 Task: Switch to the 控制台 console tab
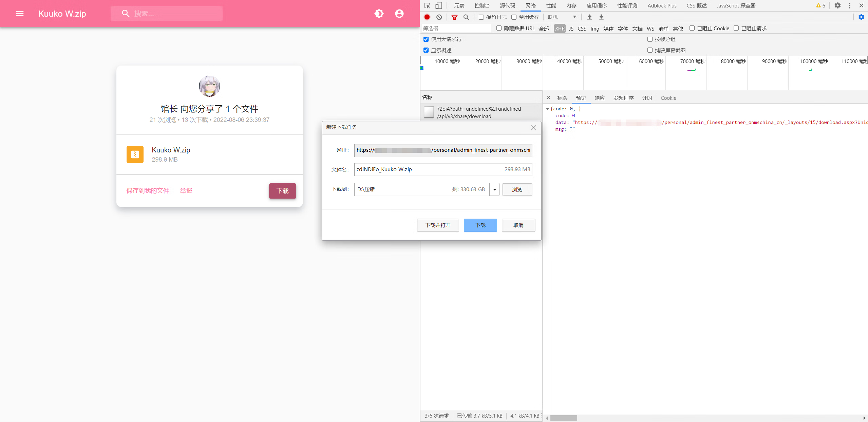[482, 5]
